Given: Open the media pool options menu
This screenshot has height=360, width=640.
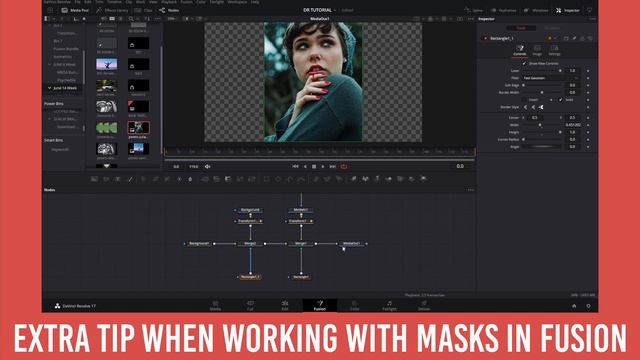Looking at the screenshot, I should 158,19.
